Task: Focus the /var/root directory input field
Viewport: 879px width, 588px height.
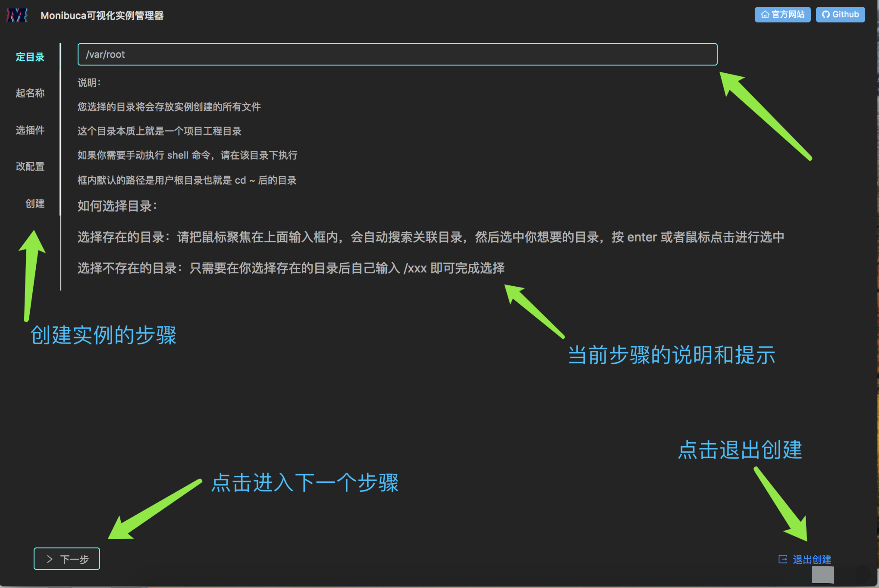Action: (x=397, y=54)
